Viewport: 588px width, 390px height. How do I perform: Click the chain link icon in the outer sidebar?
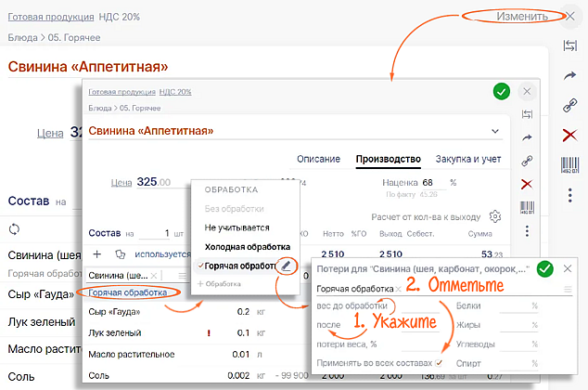point(569,106)
